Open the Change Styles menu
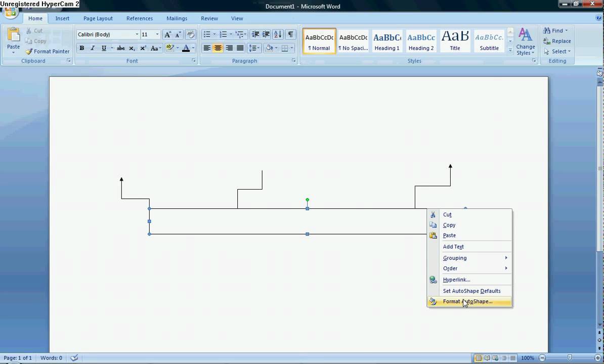The height and width of the screenshot is (364, 604). [x=526, y=41]
